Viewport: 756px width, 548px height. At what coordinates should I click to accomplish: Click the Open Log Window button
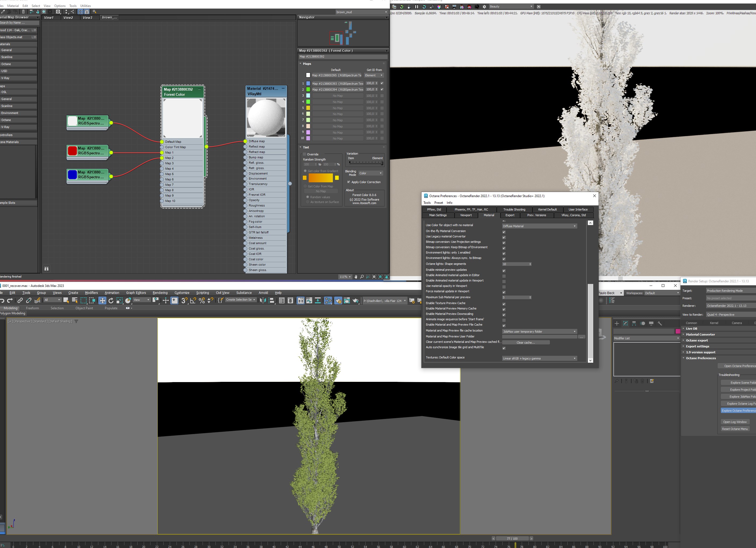[x=735, y=422]
